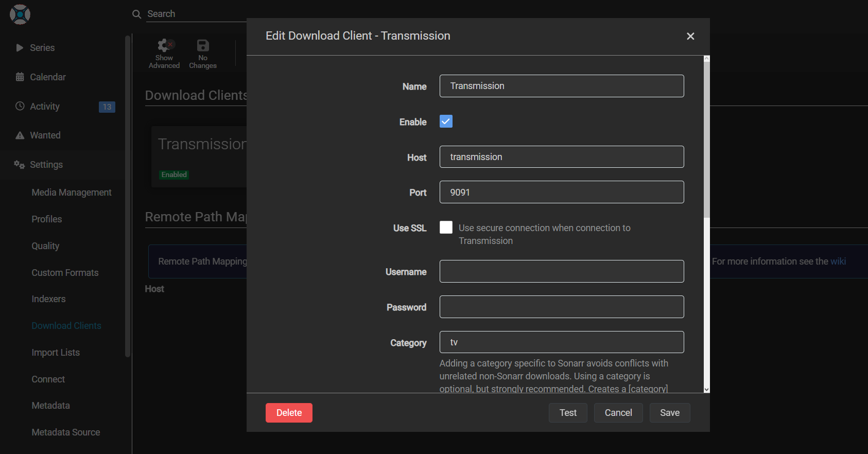The image size is (868, 454).
Task: Uncheck the Enable checkbox
Action: click(446, 121)
